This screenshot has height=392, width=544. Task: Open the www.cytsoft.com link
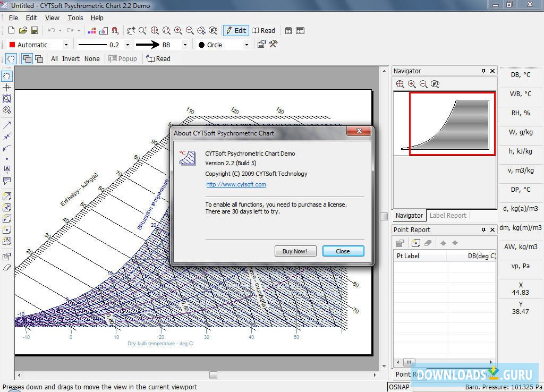tap(236, 185)
